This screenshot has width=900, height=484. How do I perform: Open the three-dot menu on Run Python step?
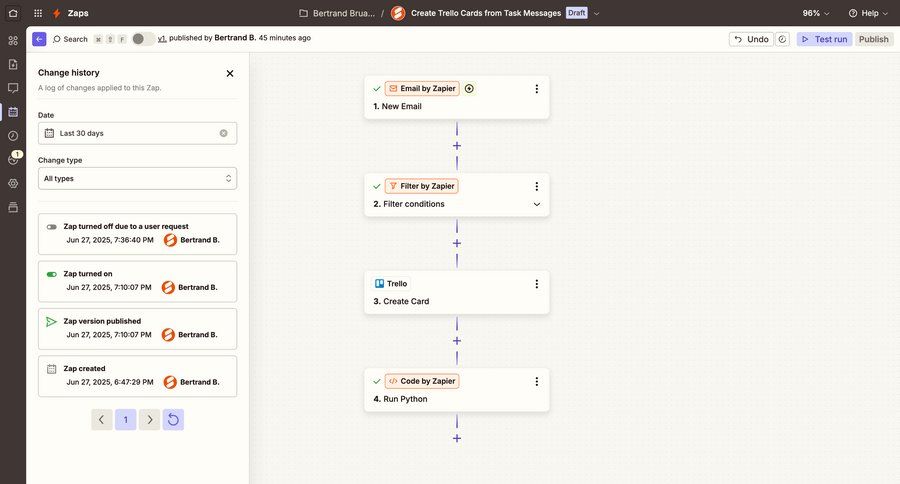pyautogui.click(x=537, y=382)
